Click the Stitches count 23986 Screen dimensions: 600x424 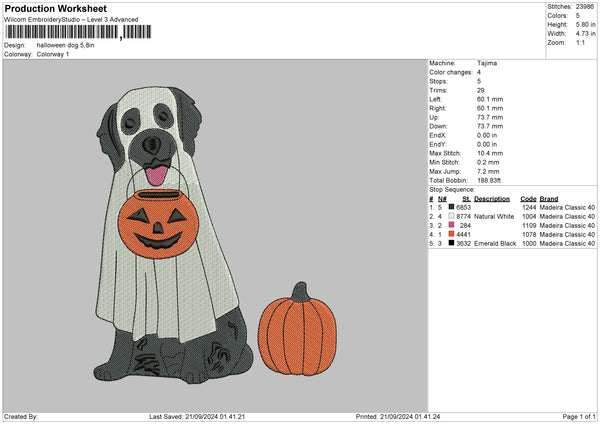(x=585, y=6)
